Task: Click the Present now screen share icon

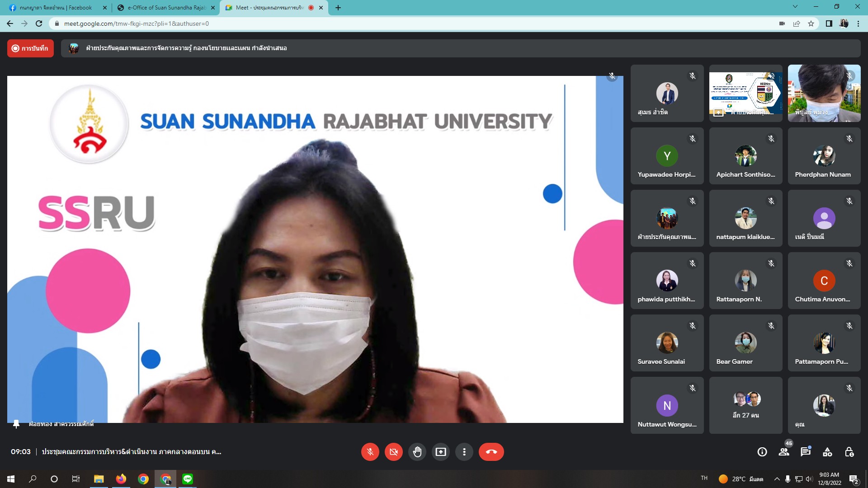Action: tap(440, 452)
